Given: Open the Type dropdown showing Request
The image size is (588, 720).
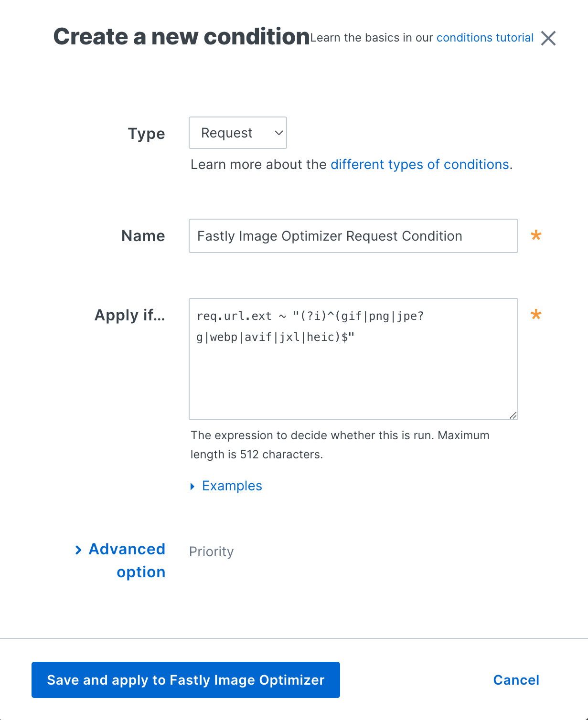Looking at the screenshot, I should 237,133.
